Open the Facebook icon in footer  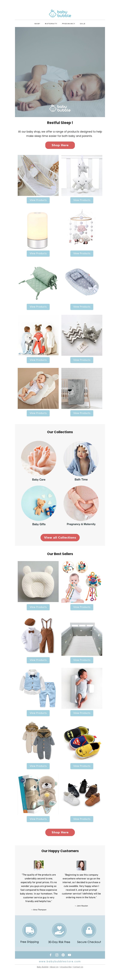click(x=51, y=955)
